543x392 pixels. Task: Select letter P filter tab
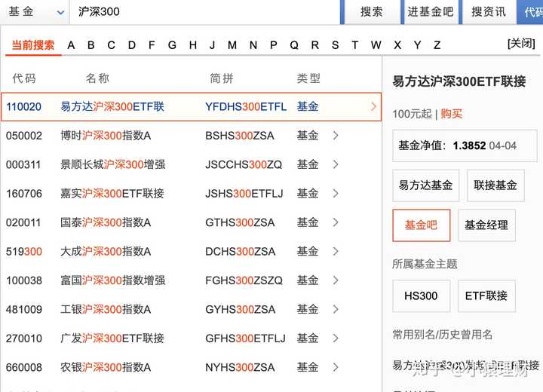[274, 45]
